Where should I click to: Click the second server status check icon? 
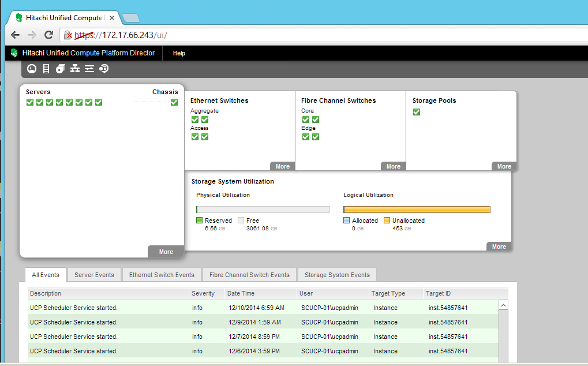(x=40, y=102)
